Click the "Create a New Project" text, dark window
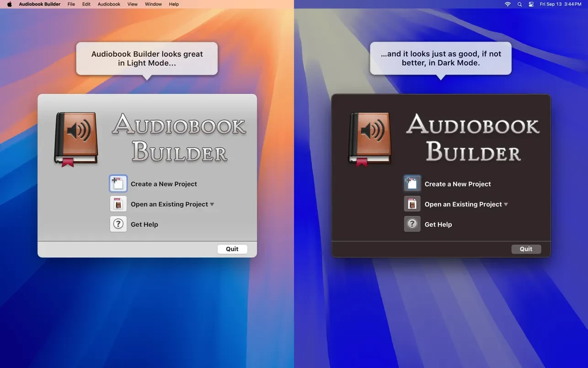This screenshot has height=368, width=588. coord(458,184)
